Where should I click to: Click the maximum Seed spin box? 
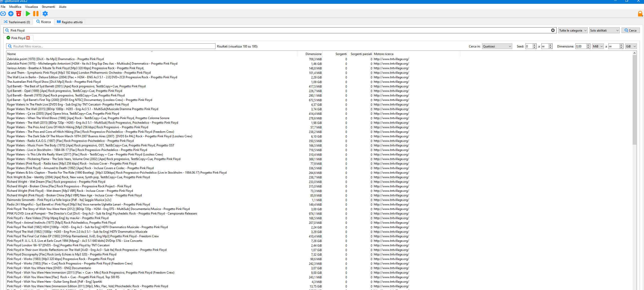(547, 46)
